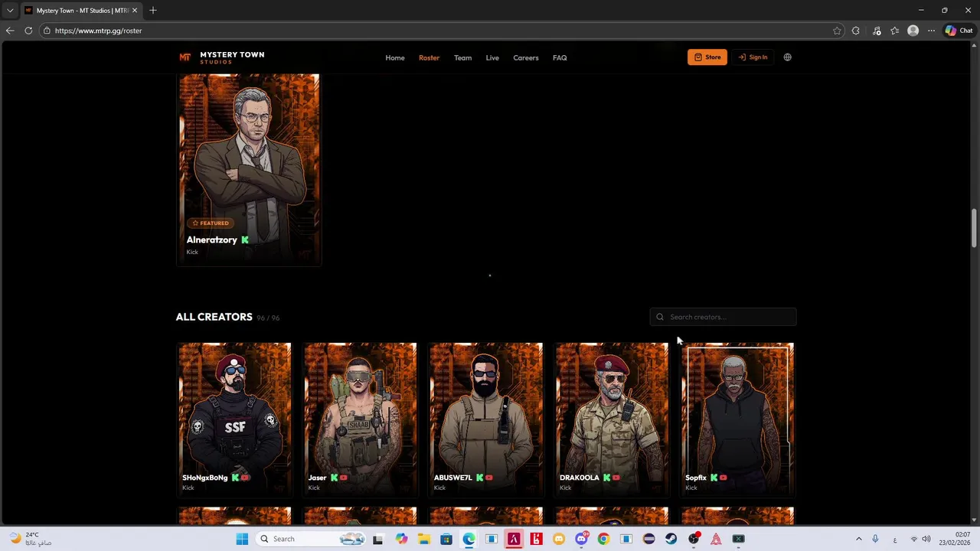Open a new browser tab

click(x=153, y=11)
